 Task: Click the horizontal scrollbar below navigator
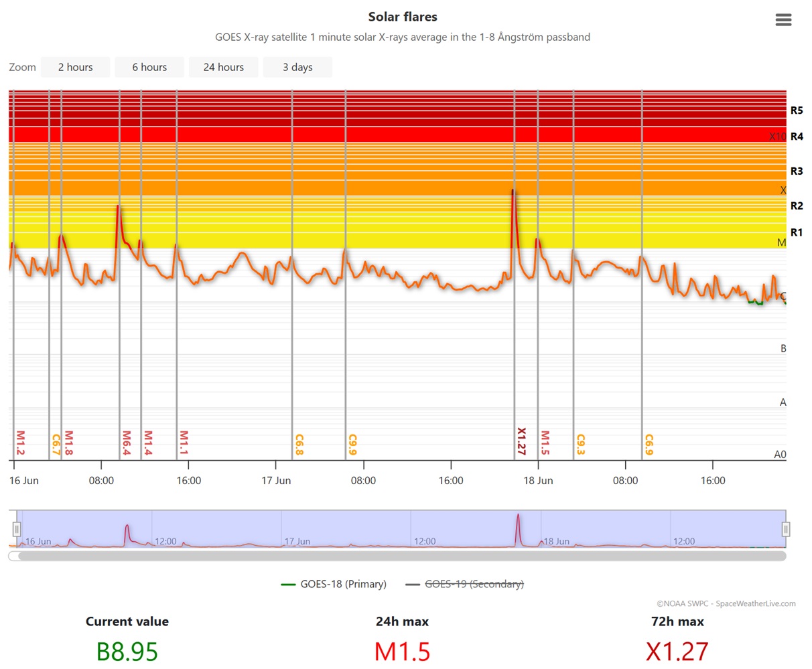(x=402, y=556)
